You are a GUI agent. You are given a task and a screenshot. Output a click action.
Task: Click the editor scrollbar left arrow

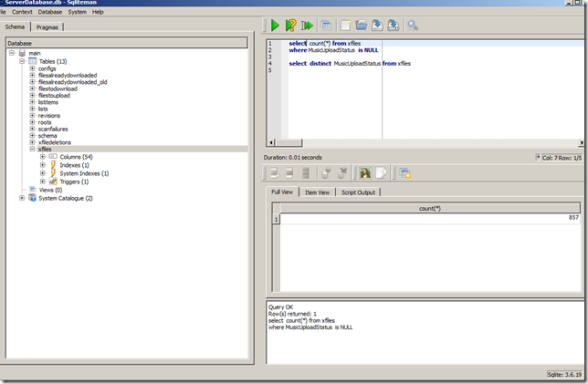tap(271, 142)
